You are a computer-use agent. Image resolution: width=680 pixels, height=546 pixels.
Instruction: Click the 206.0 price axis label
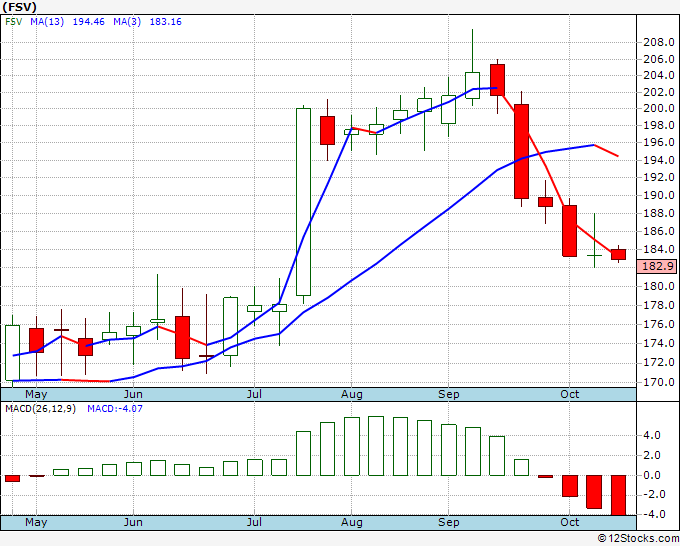[658, 59]
